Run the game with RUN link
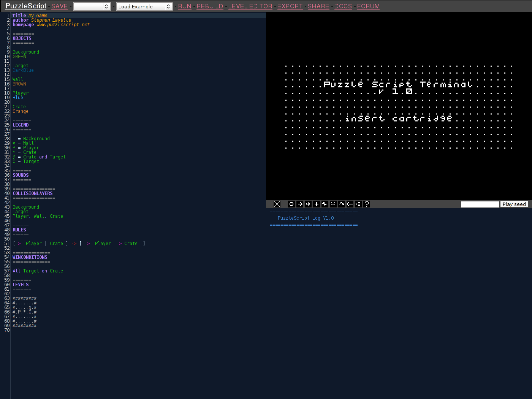Image resolution: width=532 pixels, height=399 pixels. pos(185,6)
